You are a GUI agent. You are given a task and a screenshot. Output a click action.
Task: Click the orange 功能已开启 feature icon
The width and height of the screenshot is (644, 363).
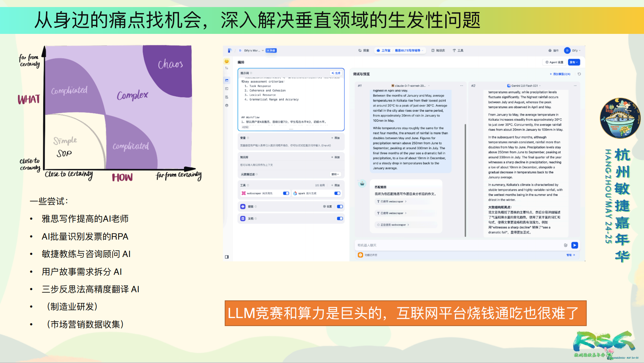coord(361,255)
